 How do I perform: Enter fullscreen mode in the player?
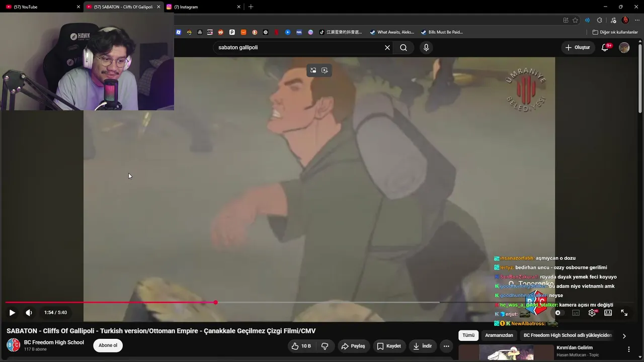[624, 313]
